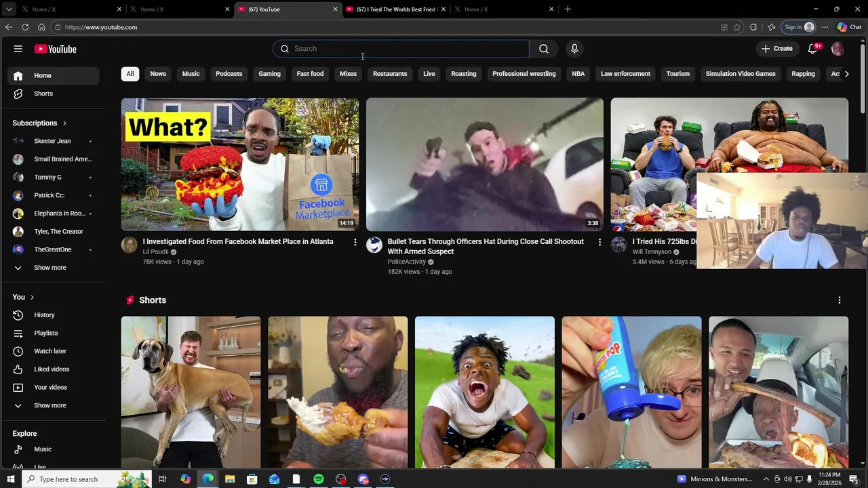
Task: Open Liked videos in sidebar
Action: 52,369
